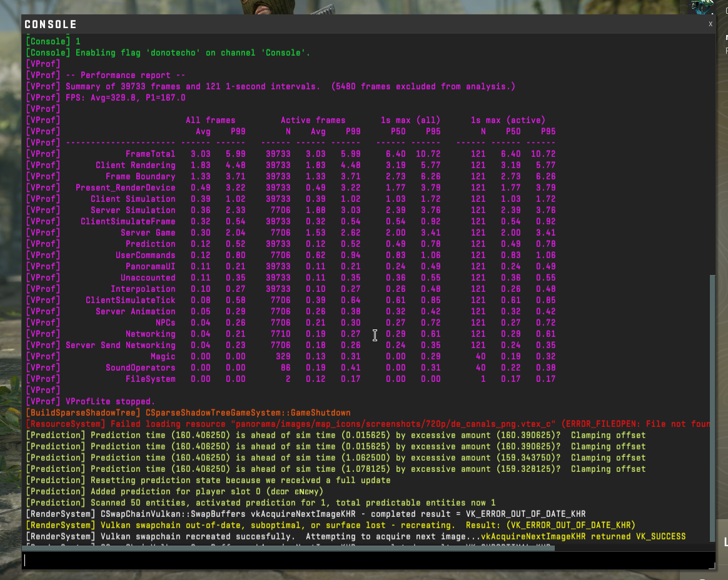Select the Magic row label
Viewport: 728px width, 580px height.
pyautogui.click(x=163, y=356)
